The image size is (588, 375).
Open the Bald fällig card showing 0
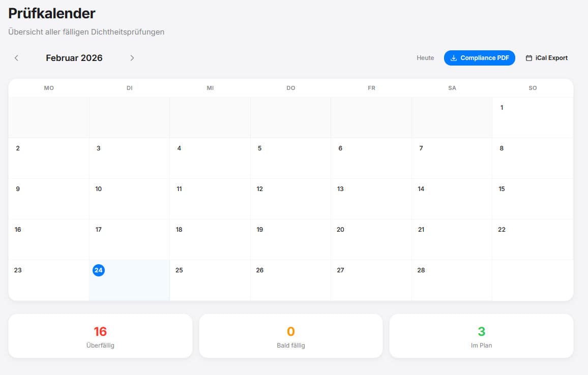pyautogui.click(x=290, y=336)
